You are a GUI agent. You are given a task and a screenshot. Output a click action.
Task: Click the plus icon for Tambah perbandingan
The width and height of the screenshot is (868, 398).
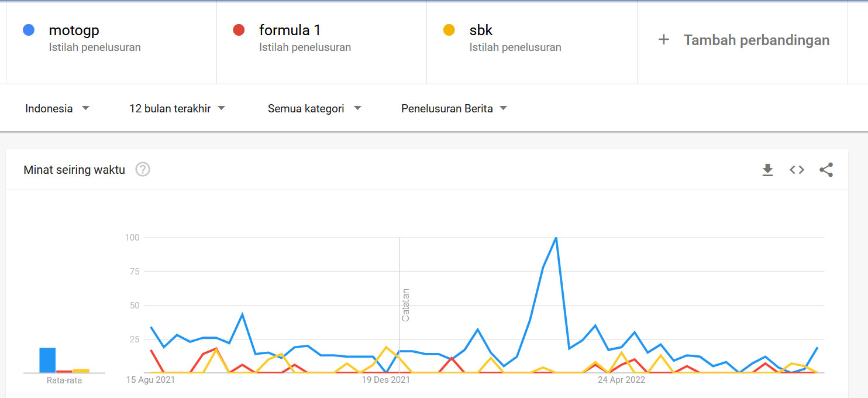pos(663,40)
